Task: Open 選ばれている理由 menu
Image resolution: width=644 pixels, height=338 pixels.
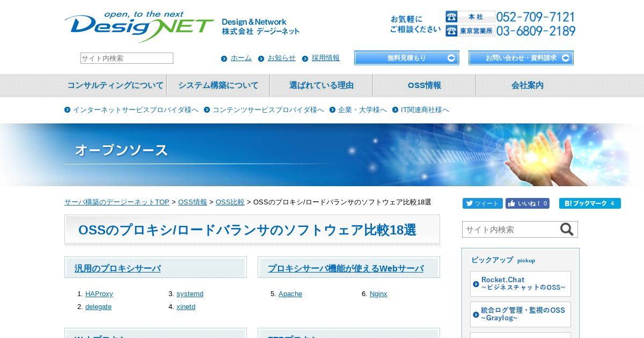Action: [321, 85]
